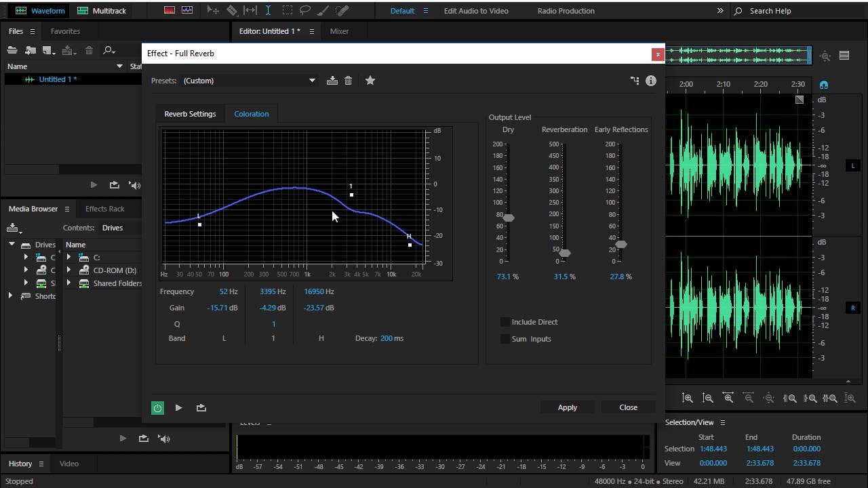This screenshot has height=488, width=868.
Task: Toggle headphone preview icon near timeline
Action: pyautogui.click(x=824, y=85)
